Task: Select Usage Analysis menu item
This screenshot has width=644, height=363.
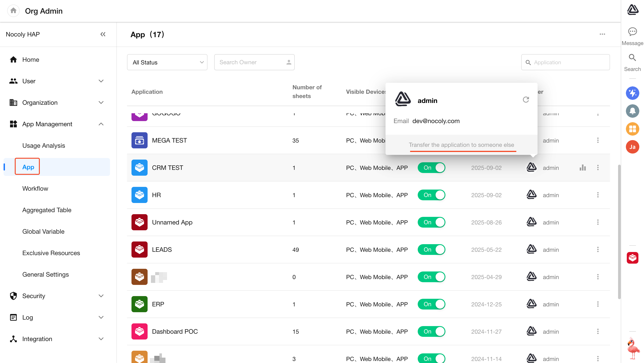Action: point(44,146)
